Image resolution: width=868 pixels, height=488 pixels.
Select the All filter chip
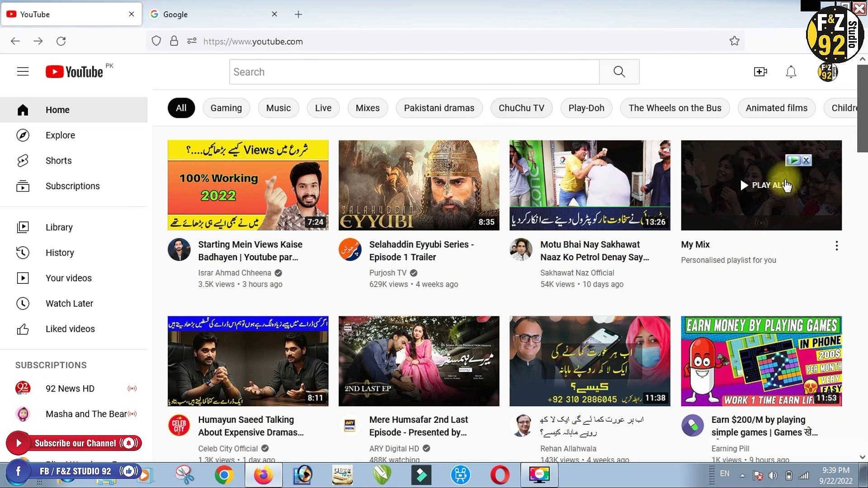[x=181, y=108]
